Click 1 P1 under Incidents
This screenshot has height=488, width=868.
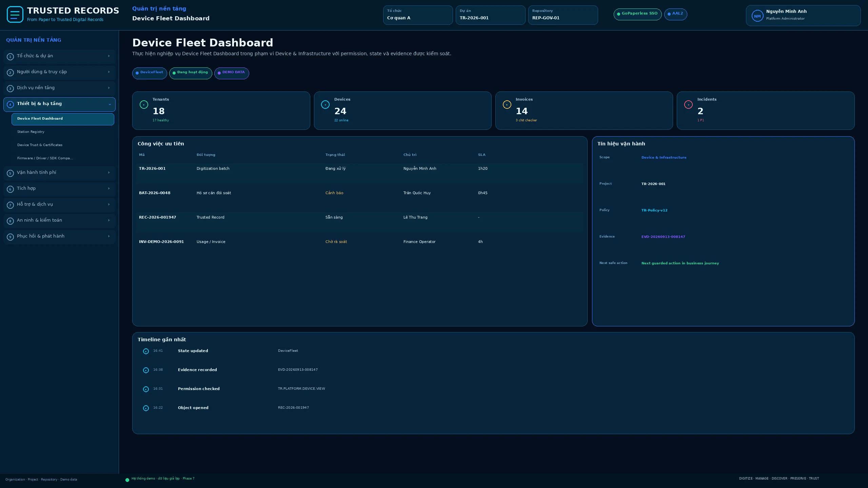point(701,120)
